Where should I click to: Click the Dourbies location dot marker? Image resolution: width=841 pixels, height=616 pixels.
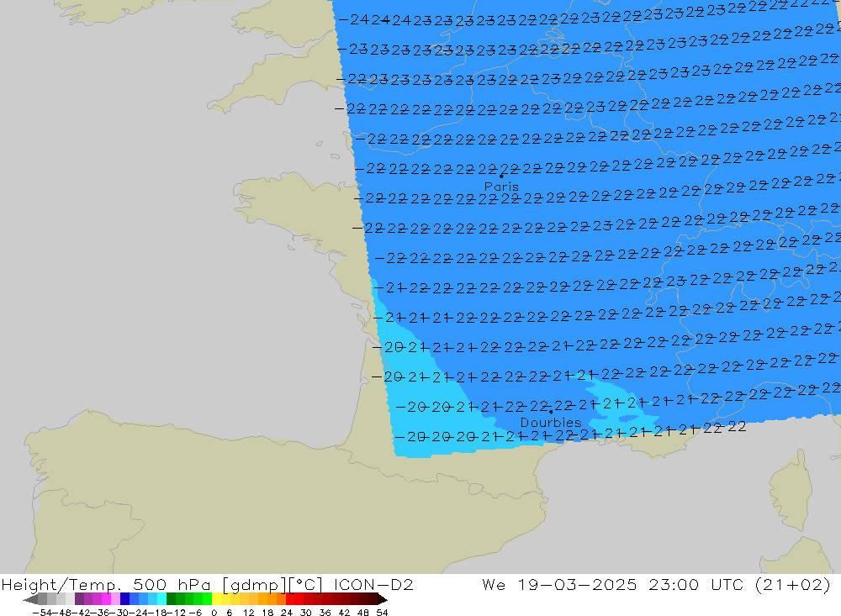(x=551, y=412)
